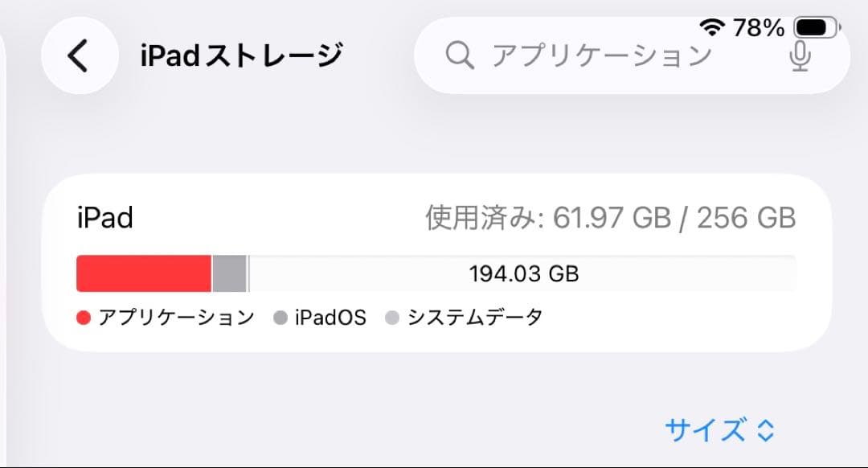This screenshot has height=468, width=868.
Task: Tap the アプリケーション search input field
Action: tap(601, 54)
